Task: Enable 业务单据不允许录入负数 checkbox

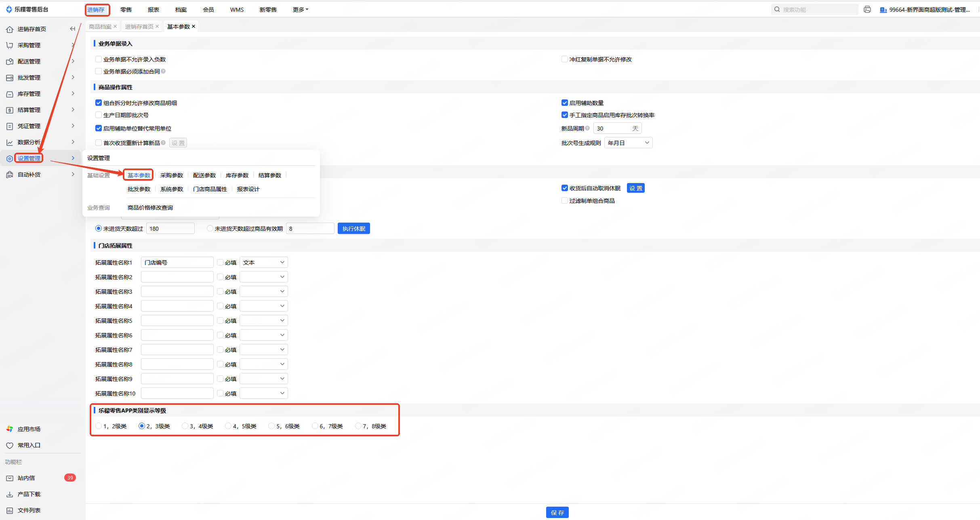Action: (x=99, y=59)
